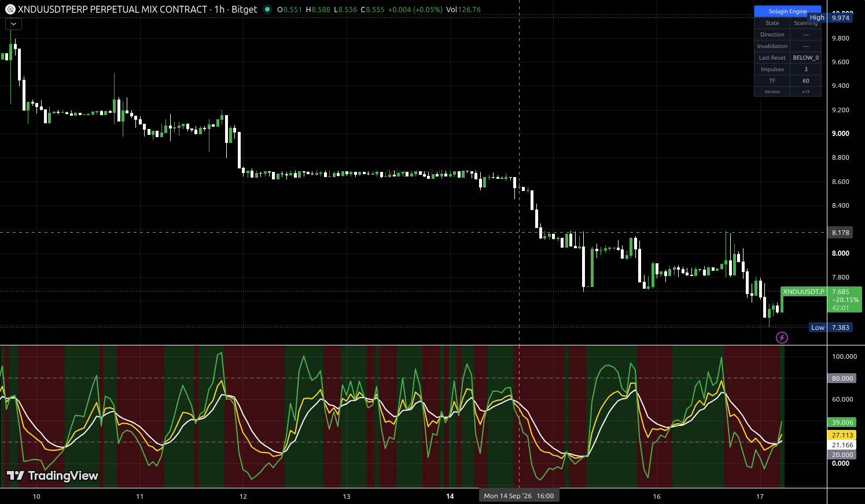The height and width of the screenshot is (504, 865).
Task: Select the close value C8.555
Action: click(x=372, y=10)
